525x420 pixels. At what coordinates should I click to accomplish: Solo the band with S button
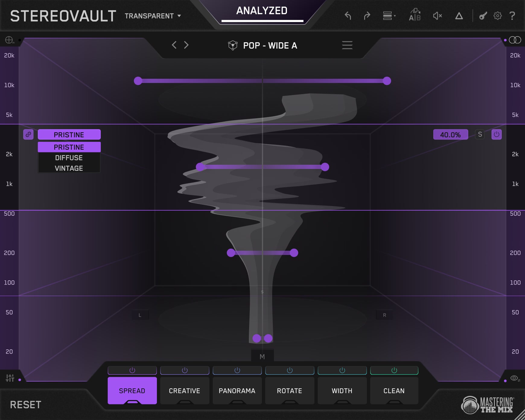click(x=480, y=135)
